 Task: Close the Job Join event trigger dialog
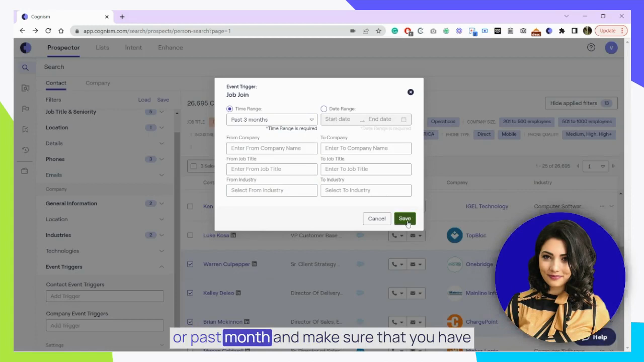tap(411, 92)
